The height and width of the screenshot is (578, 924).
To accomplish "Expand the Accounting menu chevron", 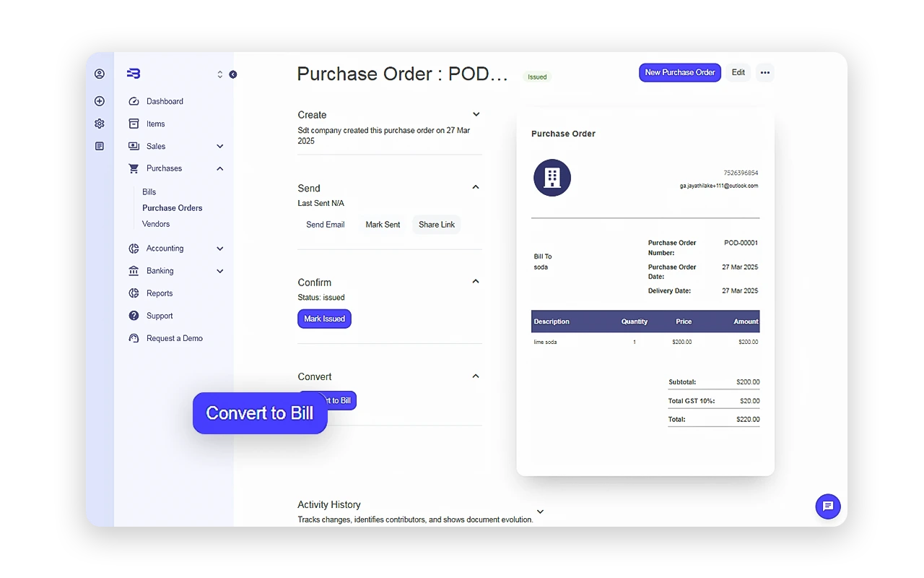I will [x=220, y=249].
